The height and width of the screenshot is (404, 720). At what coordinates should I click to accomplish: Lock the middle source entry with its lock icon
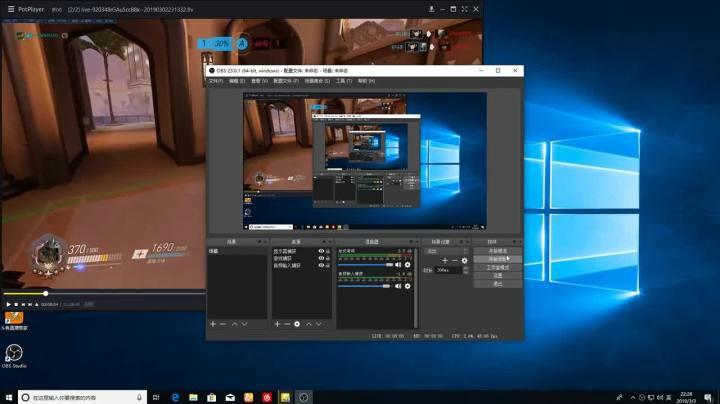tap(328, 258)
